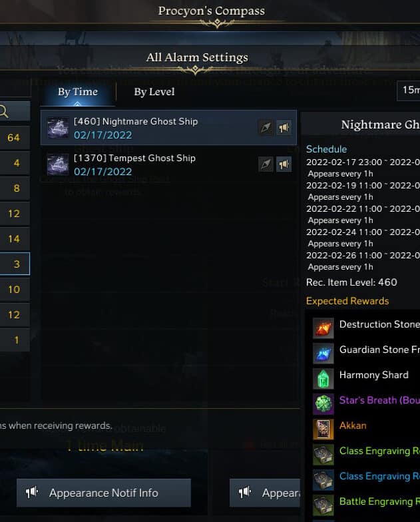Click the Battle Engraving Recipe icon
This screenshot has width=420, height=522.
[323, 505]
